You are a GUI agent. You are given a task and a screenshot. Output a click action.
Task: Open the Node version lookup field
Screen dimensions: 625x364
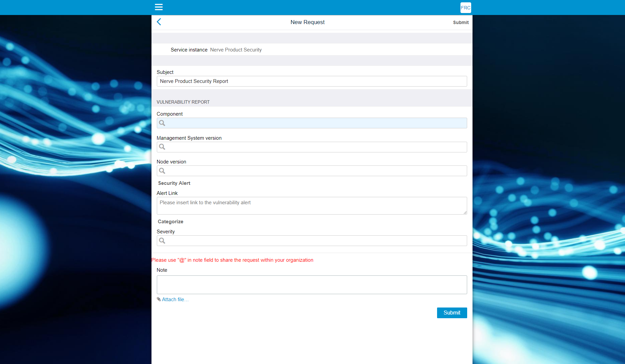(x=316, y=171)
